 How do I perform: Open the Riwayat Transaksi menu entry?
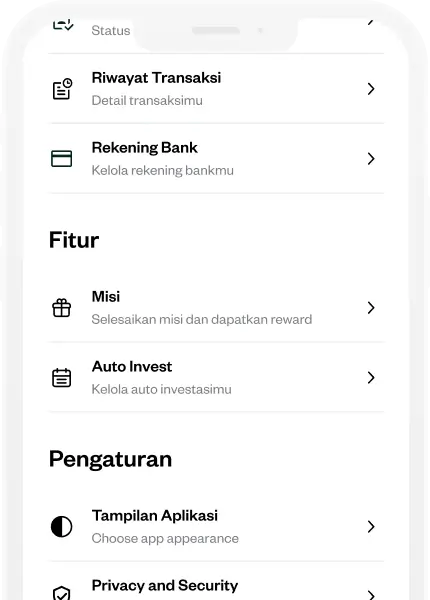216,89
